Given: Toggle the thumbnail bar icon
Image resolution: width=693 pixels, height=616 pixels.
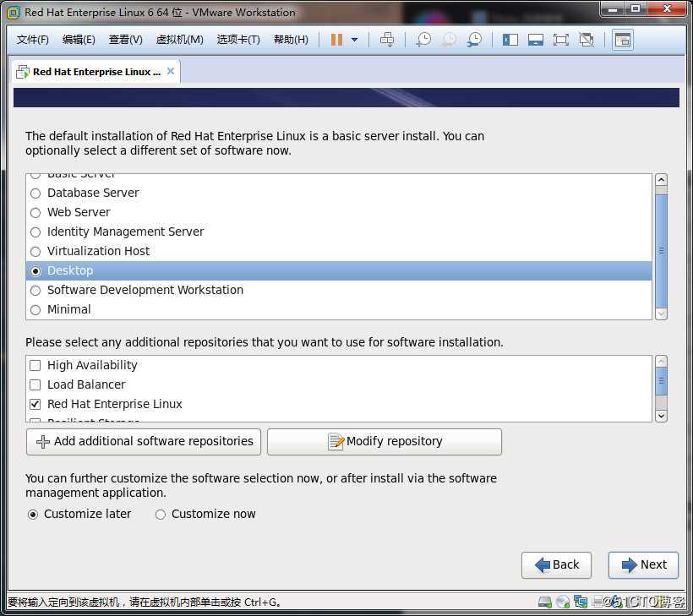Looking at the screenshot, I should (535, 40).
